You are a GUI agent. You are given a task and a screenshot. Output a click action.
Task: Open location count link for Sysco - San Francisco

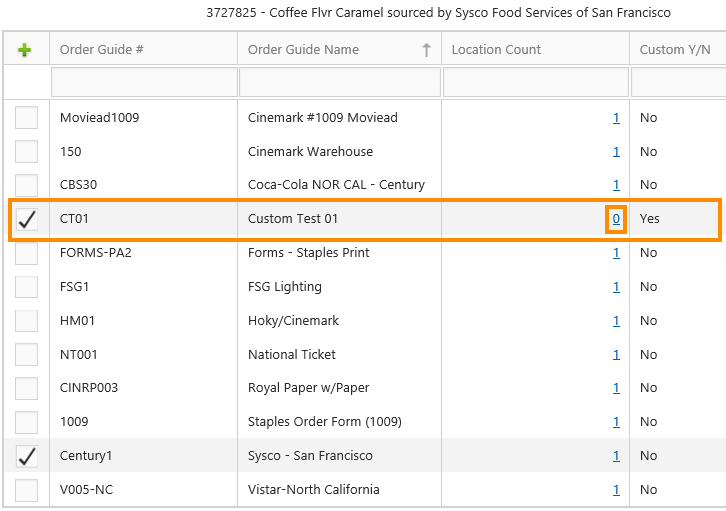click(616, 456)
